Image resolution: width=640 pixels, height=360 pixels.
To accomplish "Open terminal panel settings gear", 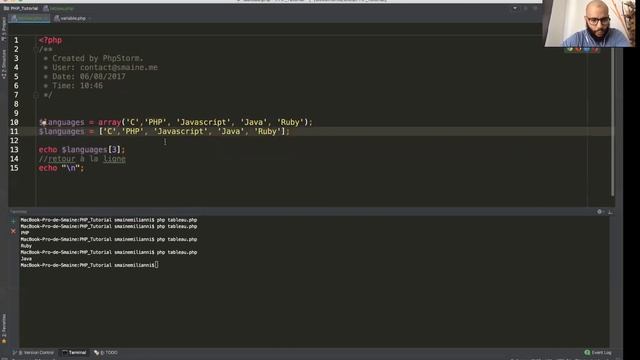I will point(600,211).
